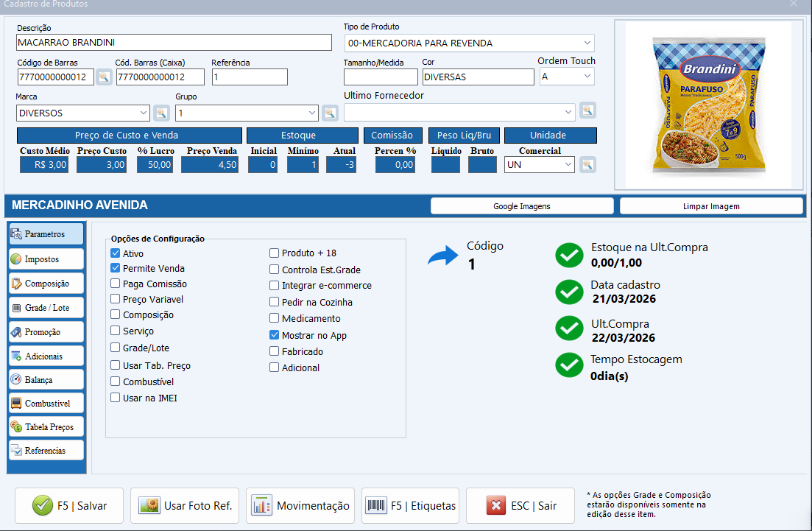This screenshot has height=531, width=812.
Task: Open the Unidade Comercial UN dropdown
Action: coord(568,165)
